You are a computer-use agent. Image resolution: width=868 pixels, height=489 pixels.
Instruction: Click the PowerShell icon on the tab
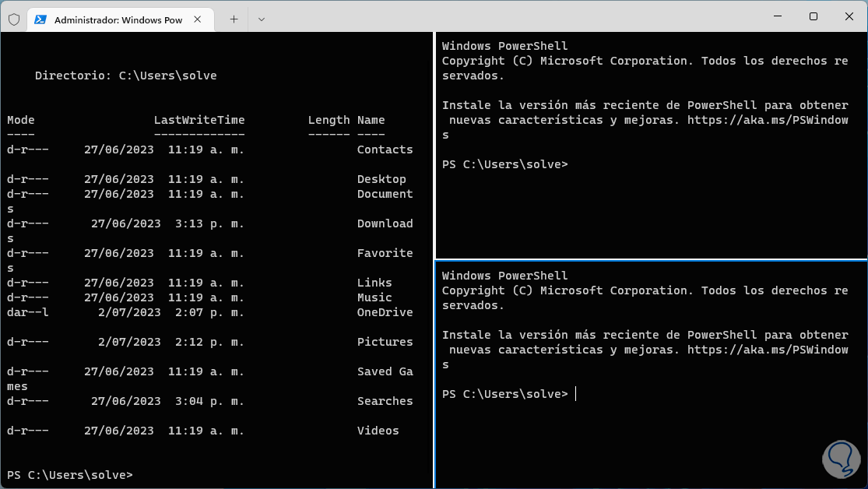click(x=40, y=19)
